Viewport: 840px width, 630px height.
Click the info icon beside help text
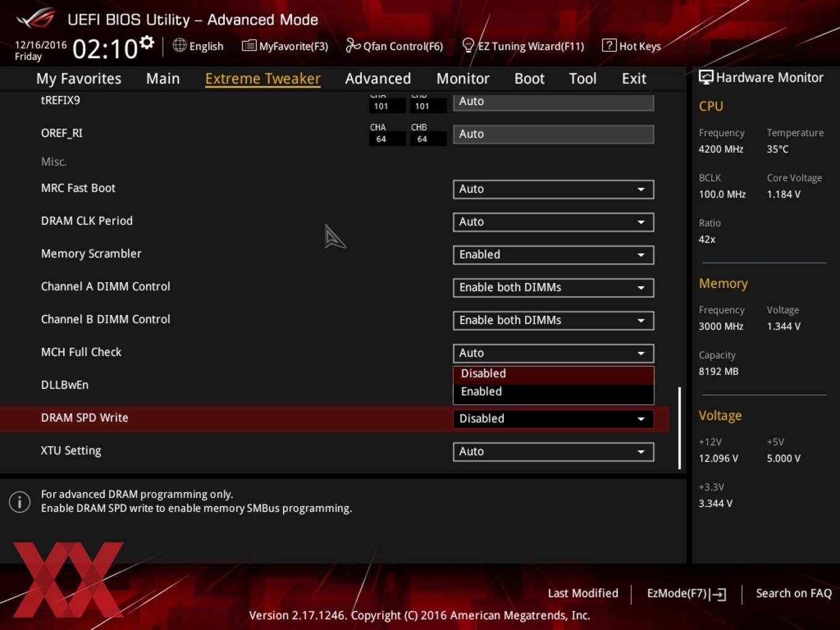20,502
